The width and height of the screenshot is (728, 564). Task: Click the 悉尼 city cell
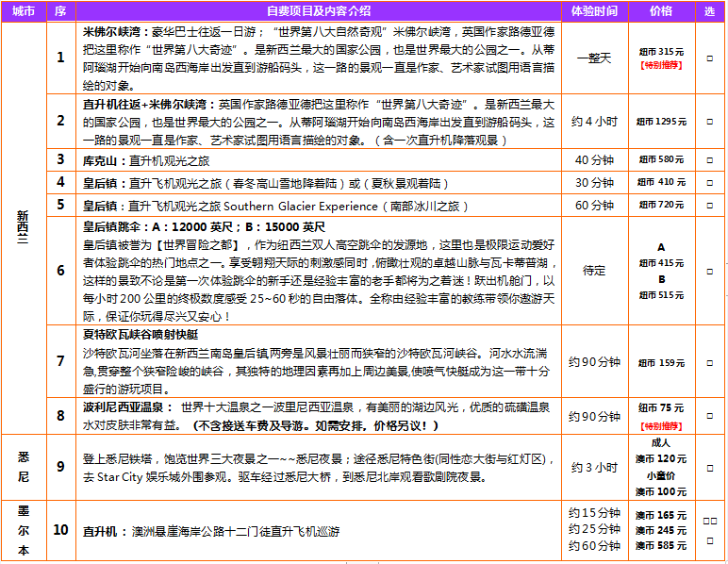click(24, 467)
